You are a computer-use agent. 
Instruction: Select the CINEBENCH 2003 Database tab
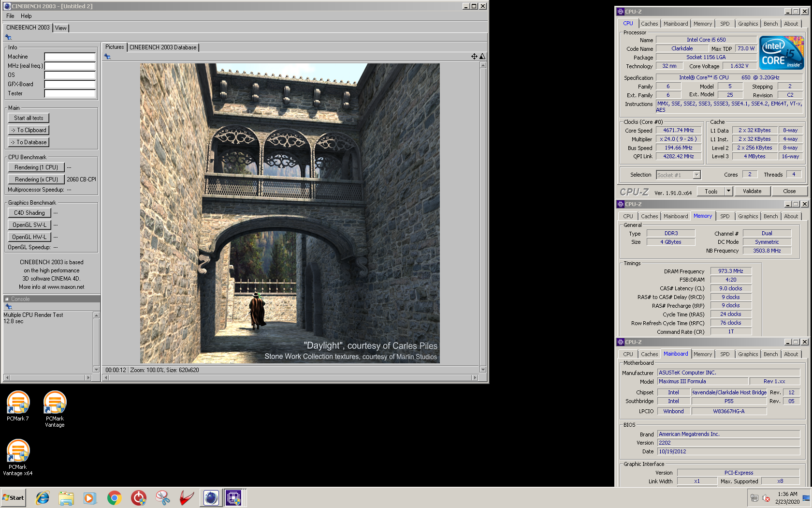point(163,47)
